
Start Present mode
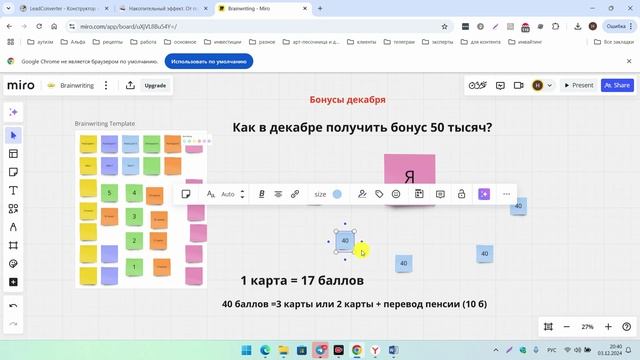point(579,85)
